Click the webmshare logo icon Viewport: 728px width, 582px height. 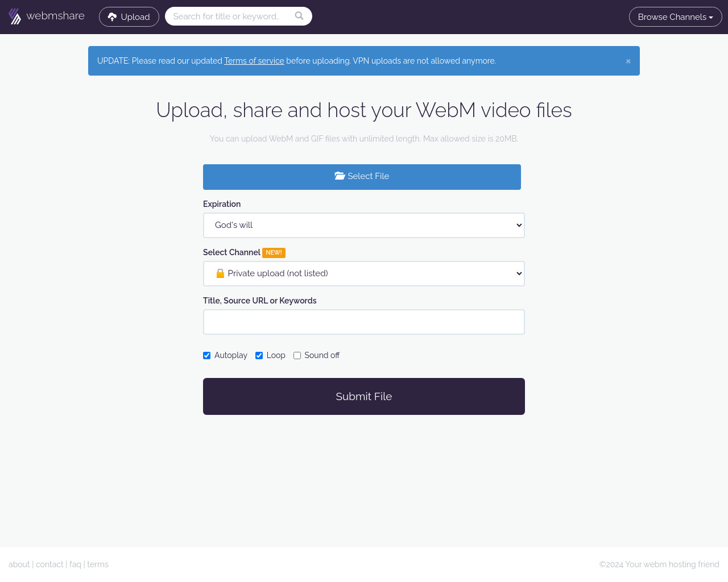click(15, 16)
